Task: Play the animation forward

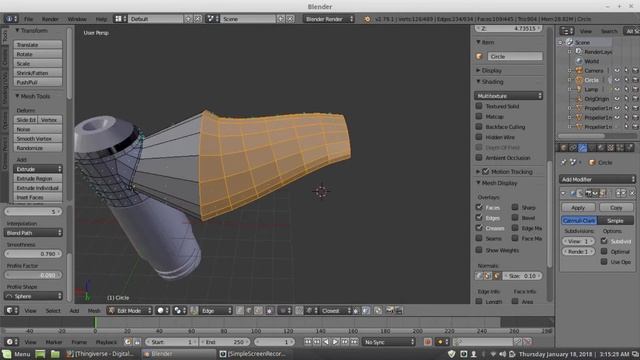Action: (335, 342)
